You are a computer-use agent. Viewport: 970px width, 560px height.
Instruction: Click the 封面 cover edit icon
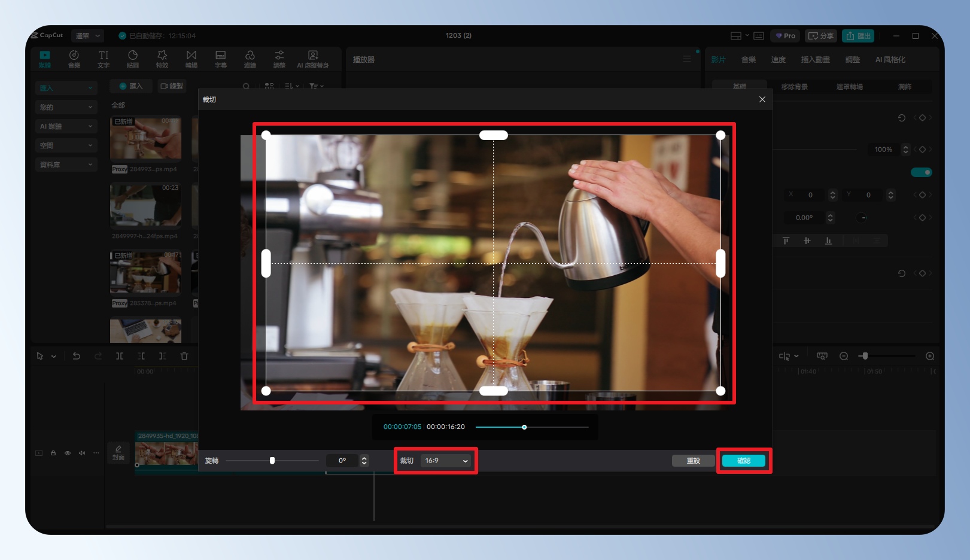[118, 453]
